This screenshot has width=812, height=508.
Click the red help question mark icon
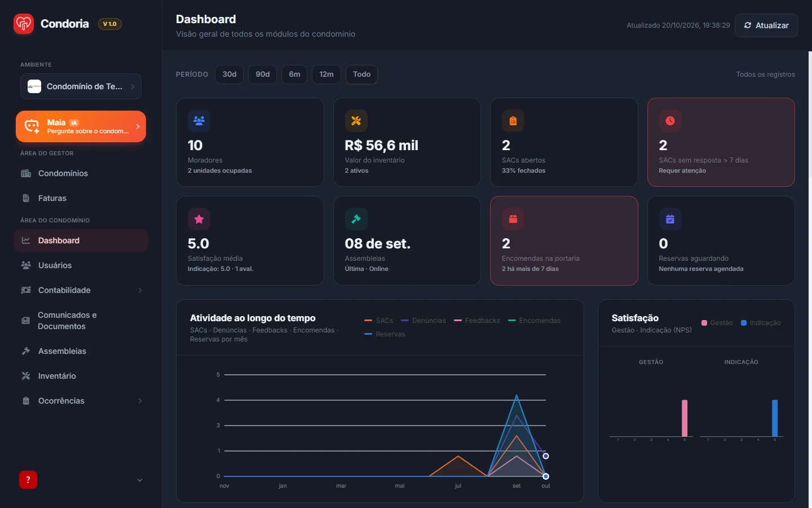(28, 480)
